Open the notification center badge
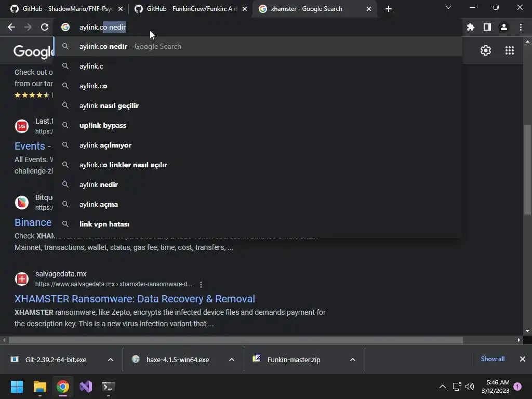Viewport: 532px width, 399px height. 517,387
